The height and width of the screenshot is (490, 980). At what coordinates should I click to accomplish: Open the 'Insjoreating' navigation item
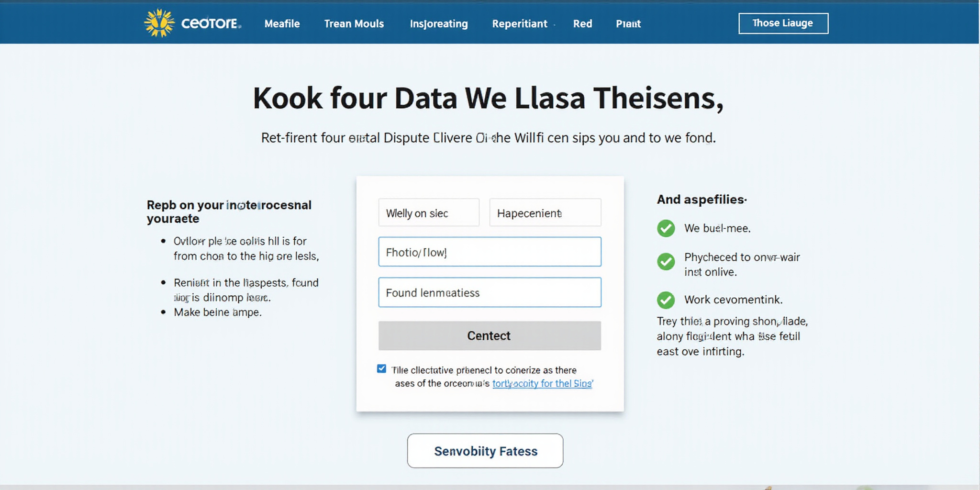[x=438, y=23]
